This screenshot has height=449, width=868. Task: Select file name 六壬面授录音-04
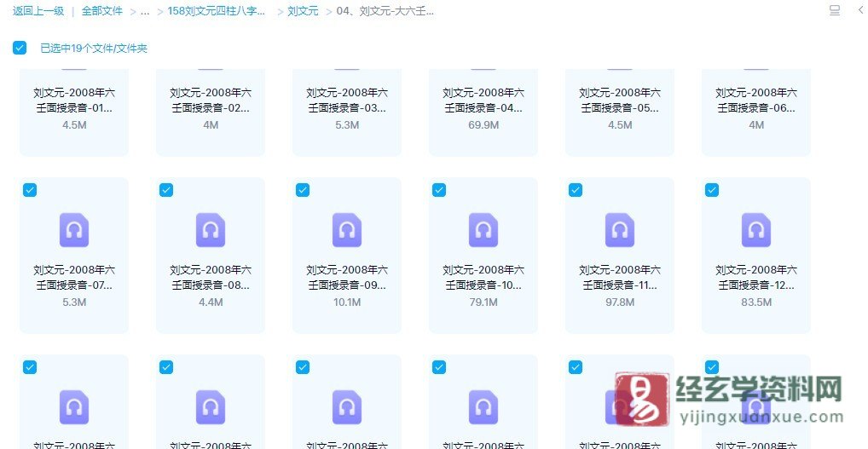[483, 100]
